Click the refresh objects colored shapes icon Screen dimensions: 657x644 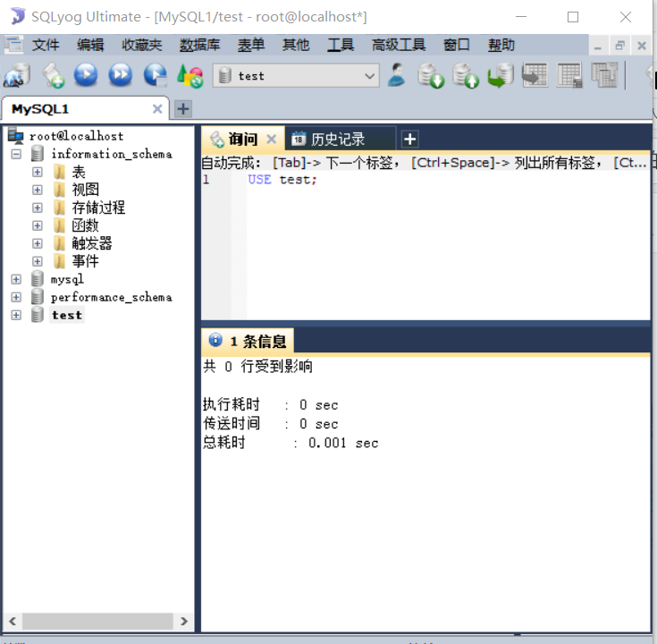click(190, 75)
